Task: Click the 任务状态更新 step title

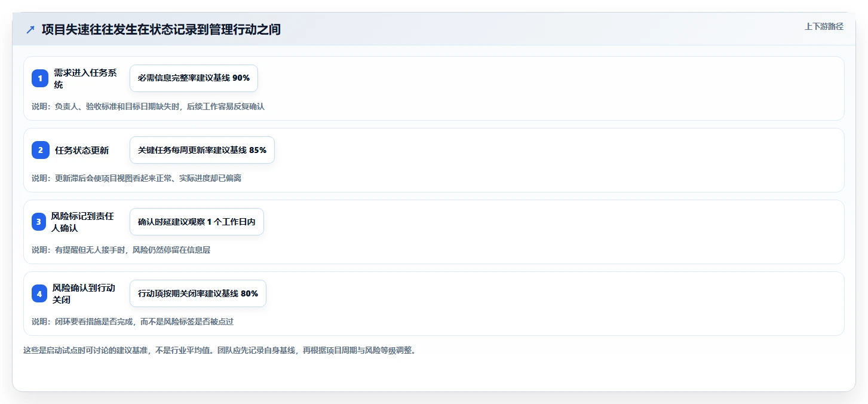Action: (82, 150)
